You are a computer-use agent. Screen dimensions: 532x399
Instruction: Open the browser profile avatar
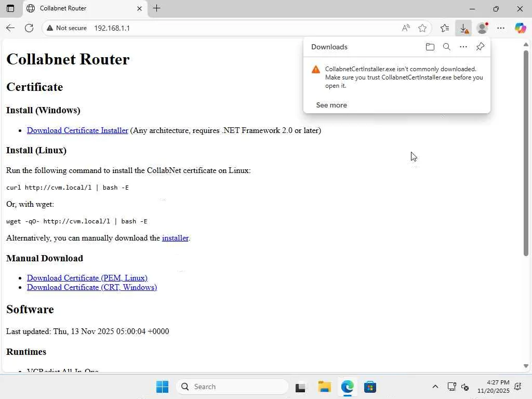click(x=482, y=28)
